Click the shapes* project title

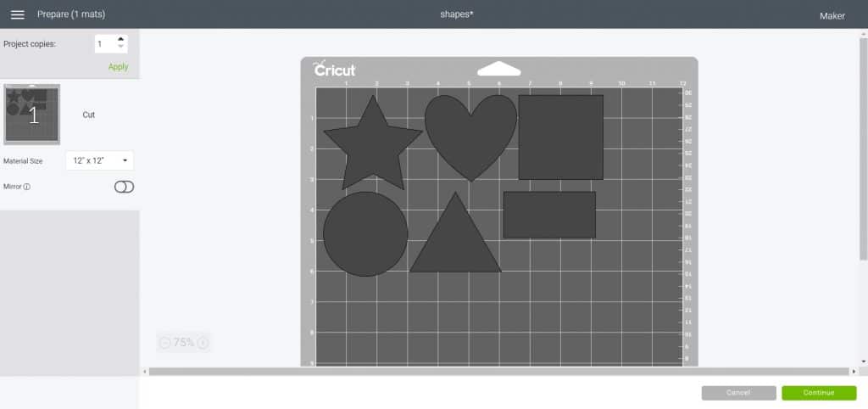click(x=457, y=14)
